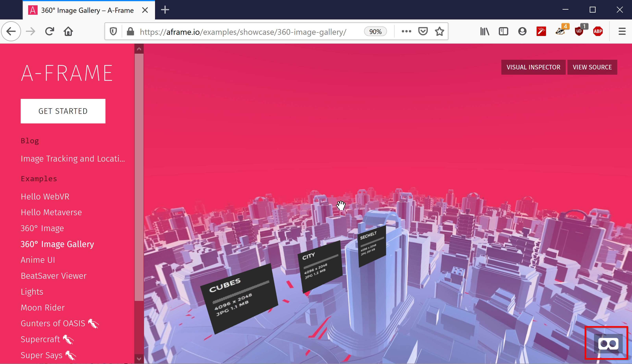Open the Supercraft example

[47, 339]
